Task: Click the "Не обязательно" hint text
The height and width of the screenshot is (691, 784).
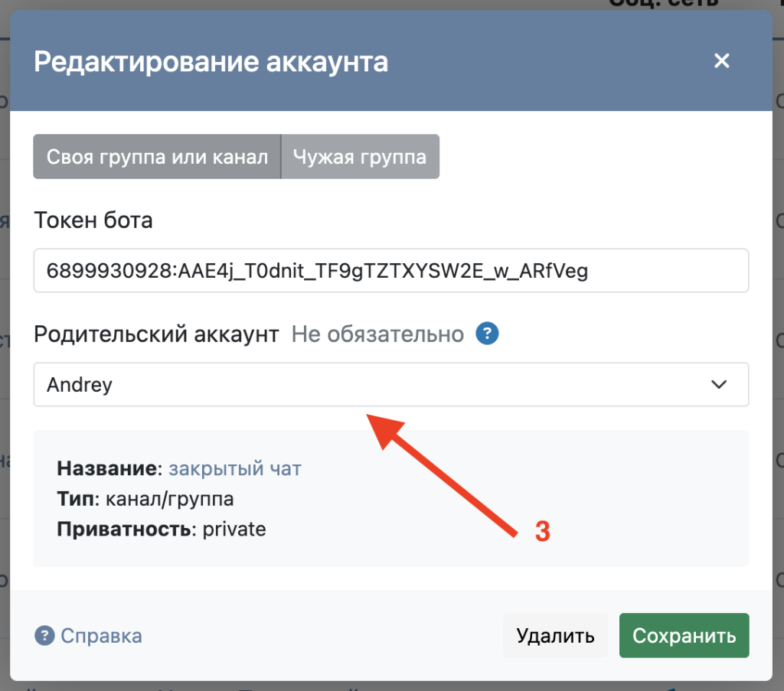Action: point(377,334)
